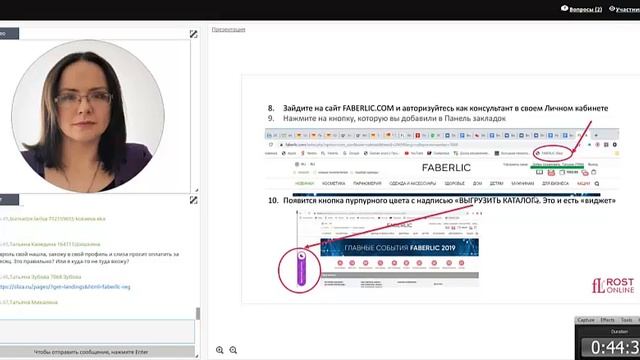Open the Capture menu in recorder window
Image resolution: width=640 pixels, height=360 pixels.
[x=586, y=320]
